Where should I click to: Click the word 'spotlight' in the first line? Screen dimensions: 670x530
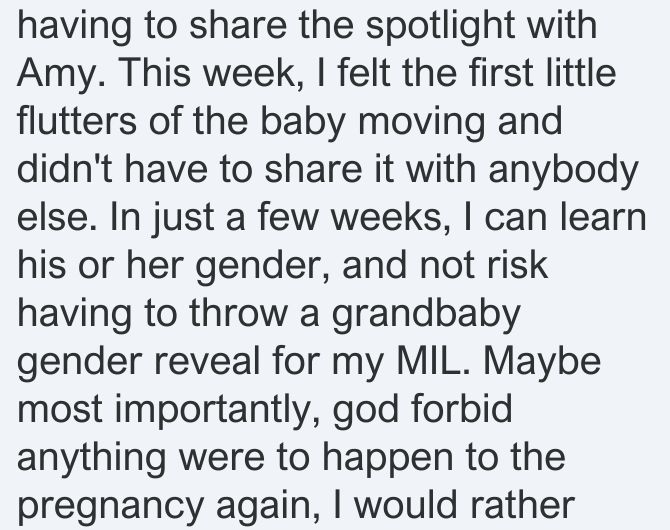pos(440,26)
